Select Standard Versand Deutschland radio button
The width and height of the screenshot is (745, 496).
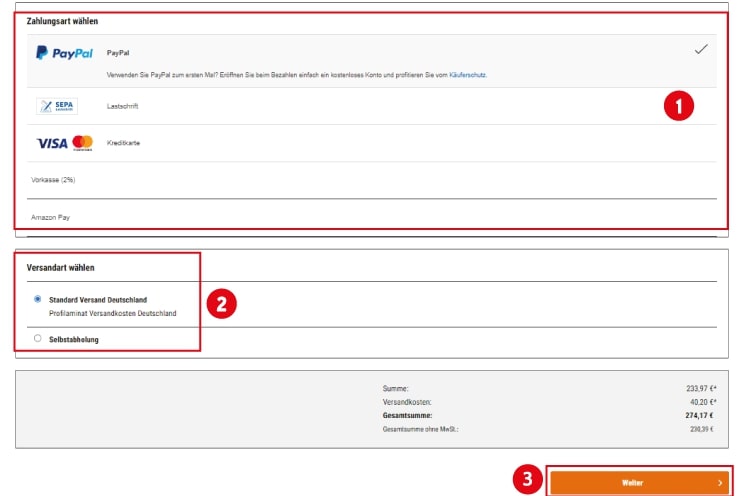click(38, 298)
